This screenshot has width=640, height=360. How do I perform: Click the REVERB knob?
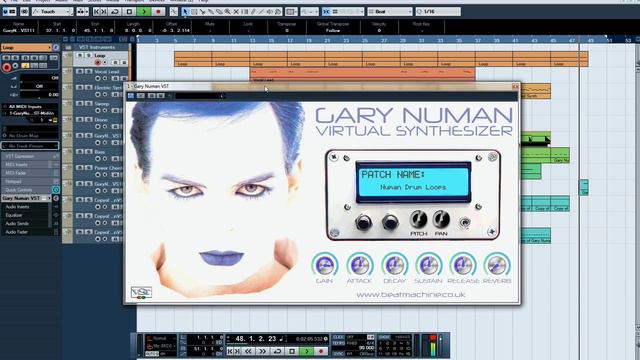coord(497,265)
